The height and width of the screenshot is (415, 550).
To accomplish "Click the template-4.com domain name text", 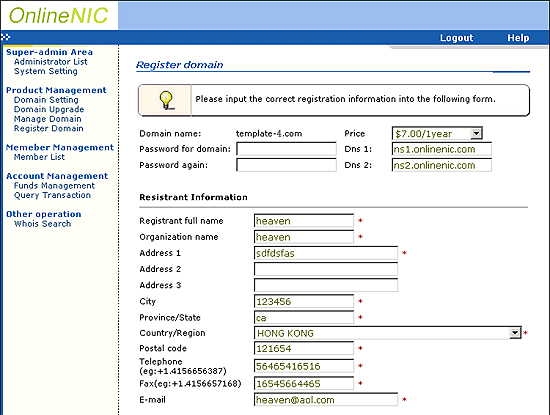I will point(269,134).
